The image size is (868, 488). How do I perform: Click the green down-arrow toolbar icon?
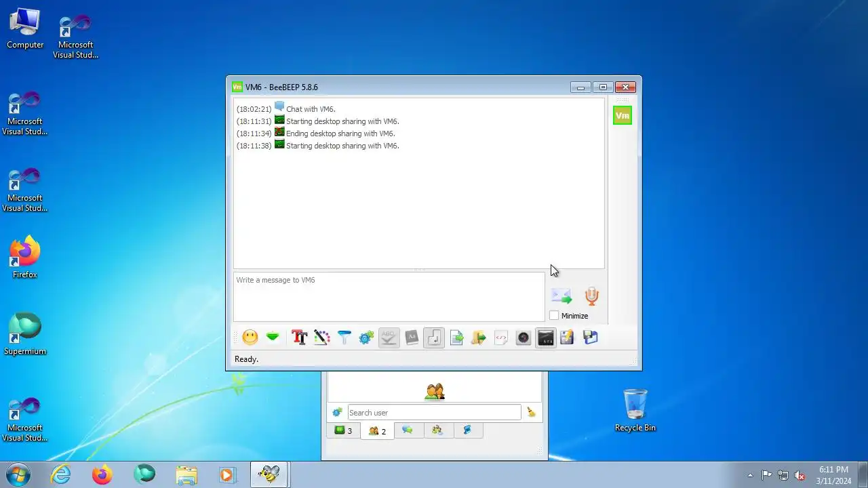(273, 337)
